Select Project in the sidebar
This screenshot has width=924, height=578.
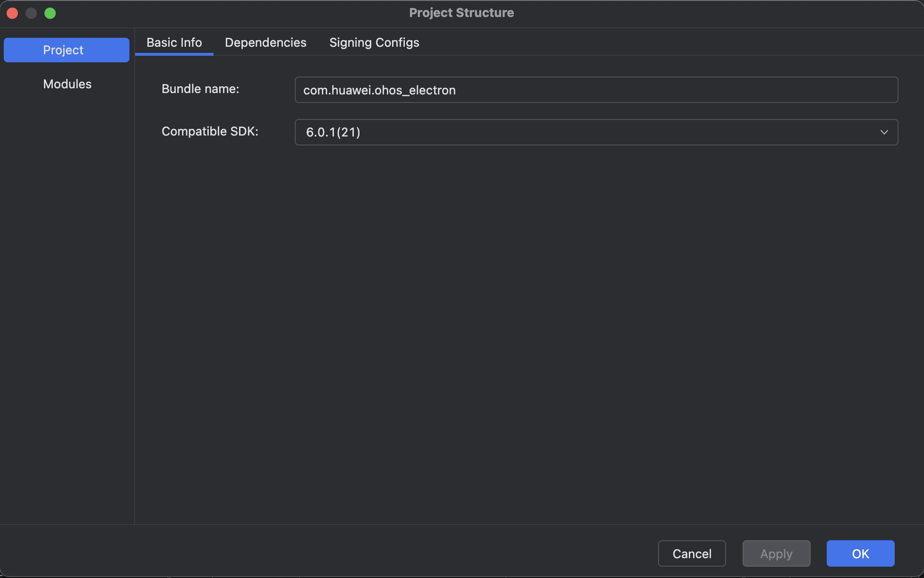click(66, 50)
